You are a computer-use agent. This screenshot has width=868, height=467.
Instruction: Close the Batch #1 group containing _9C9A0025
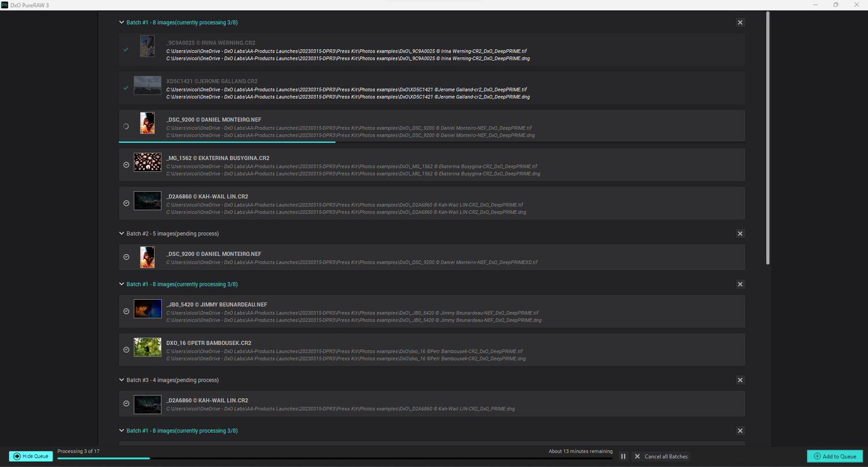[740, 23]
